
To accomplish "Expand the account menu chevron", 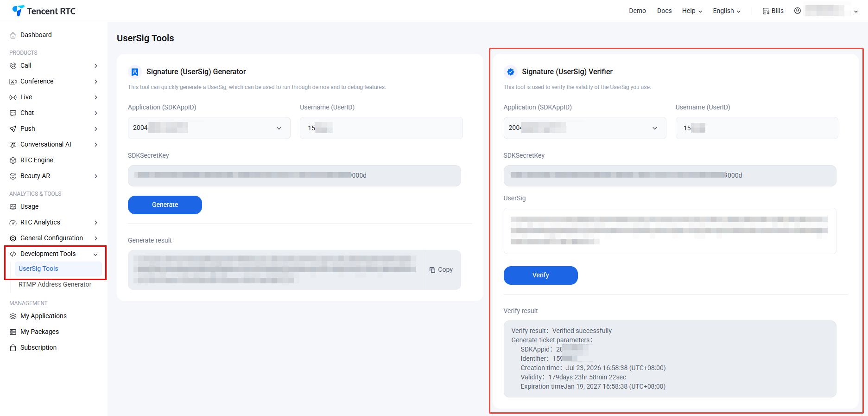I will pyautogui.click(x=856, y=12).
